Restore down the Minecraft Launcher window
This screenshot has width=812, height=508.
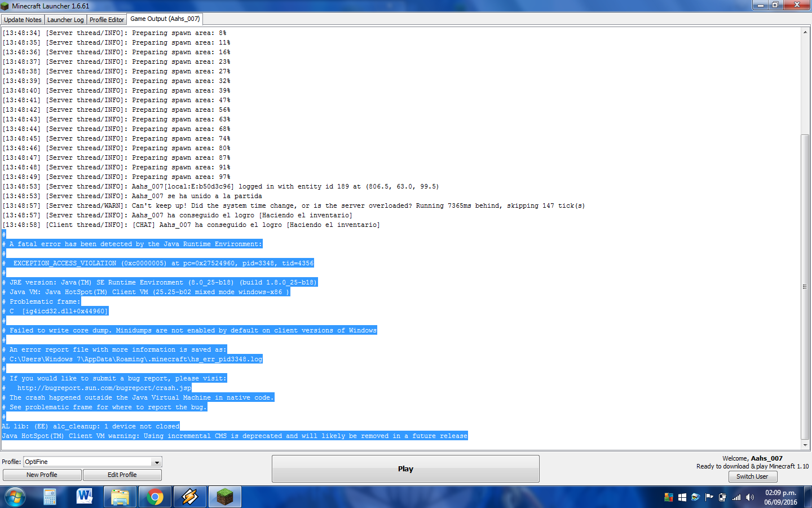[775, 5]
